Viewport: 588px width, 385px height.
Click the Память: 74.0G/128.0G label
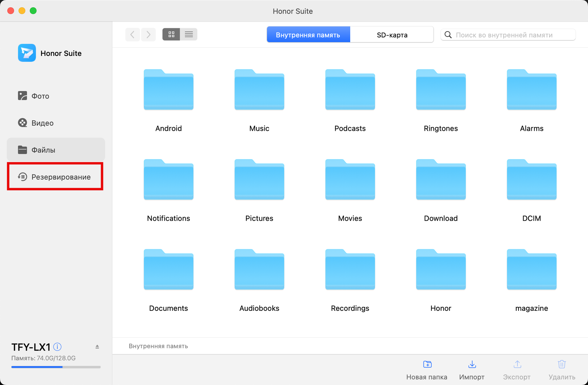pos(43,358)
